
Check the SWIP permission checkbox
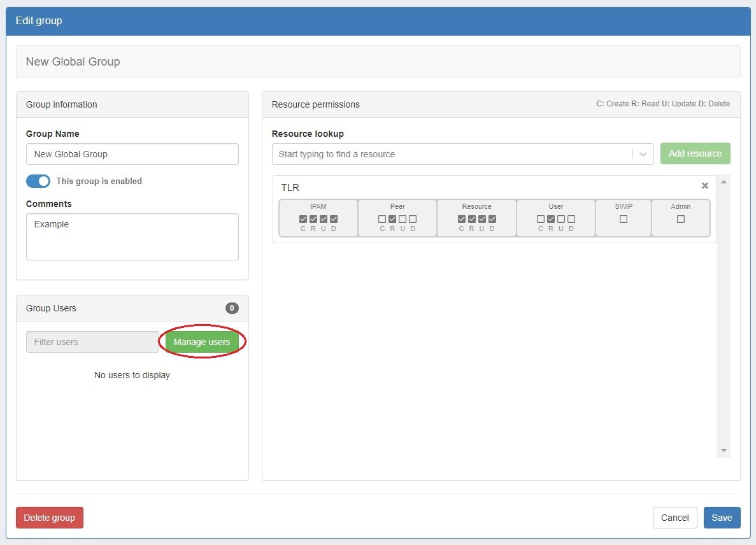coord(624,219)
